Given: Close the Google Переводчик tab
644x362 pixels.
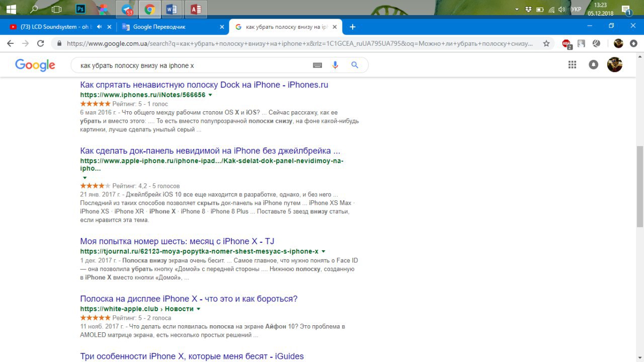Looking at the screenshot, I should click(x=222, y=27).
